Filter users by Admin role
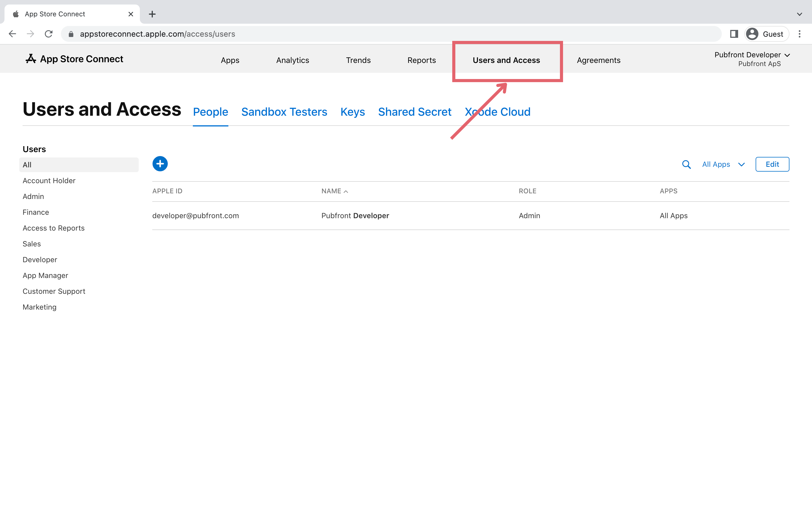 click(33, 196)
